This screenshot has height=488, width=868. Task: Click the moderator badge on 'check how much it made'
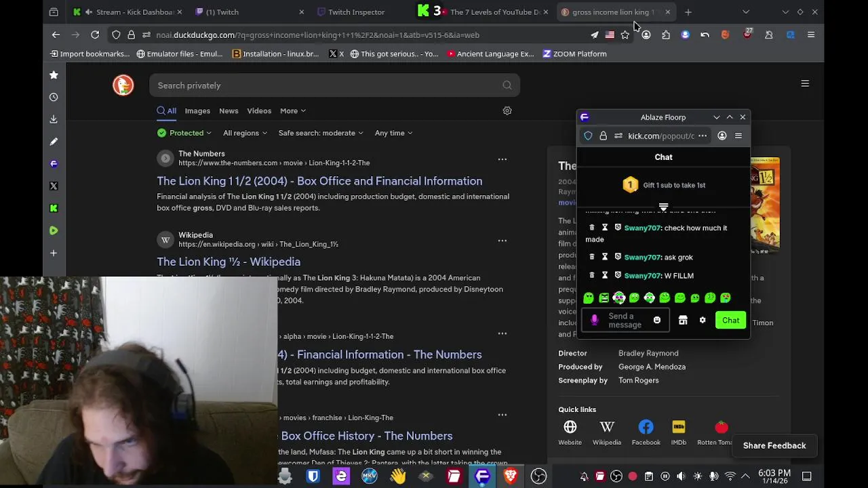pyautogui.click(x=618, y=228)
